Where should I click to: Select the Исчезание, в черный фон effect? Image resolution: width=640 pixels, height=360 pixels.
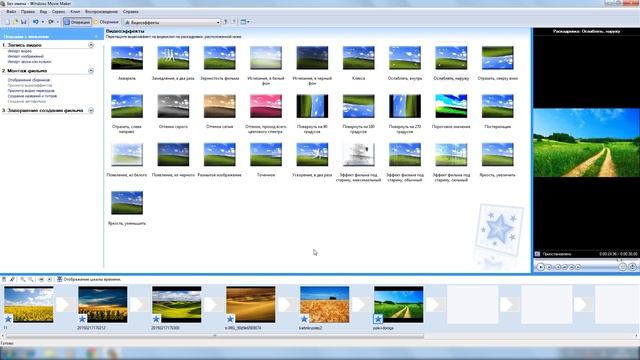coord(312,58)
